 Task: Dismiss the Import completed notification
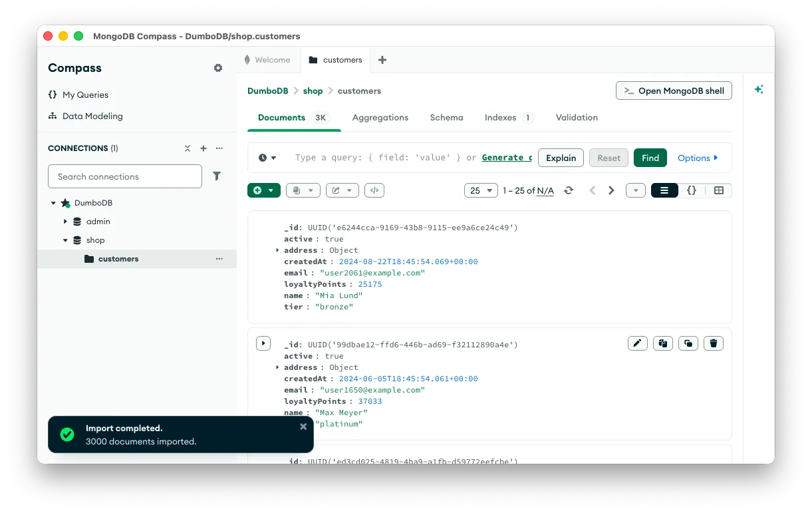click(303, 427)
